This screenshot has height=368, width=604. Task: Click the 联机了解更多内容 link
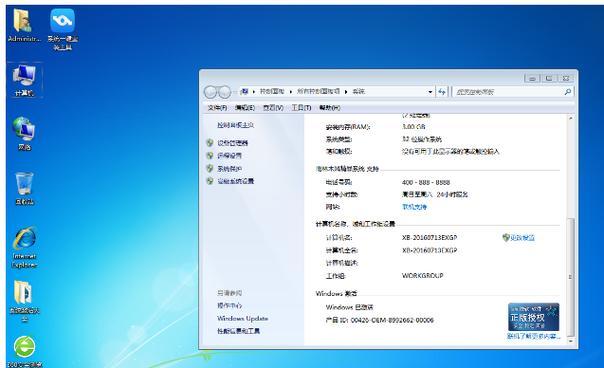(x=533, y=336)
